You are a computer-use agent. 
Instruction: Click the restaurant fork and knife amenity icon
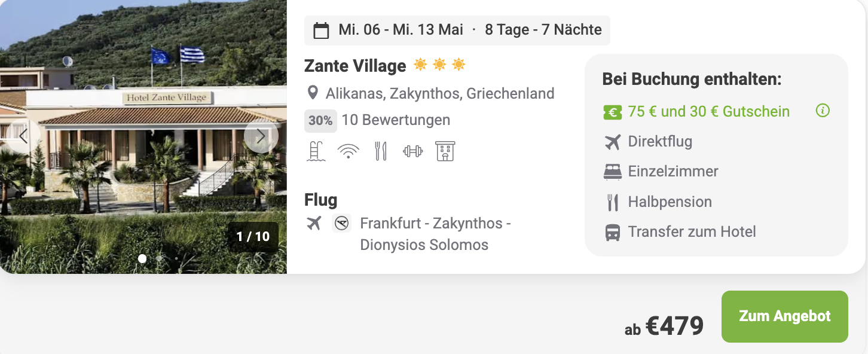point(381,151)
